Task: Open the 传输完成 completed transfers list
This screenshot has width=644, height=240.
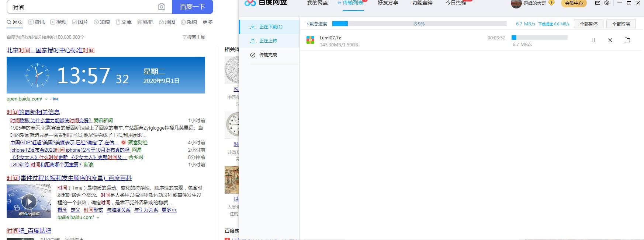Action: pyautogui.click(x=268, y=55)
